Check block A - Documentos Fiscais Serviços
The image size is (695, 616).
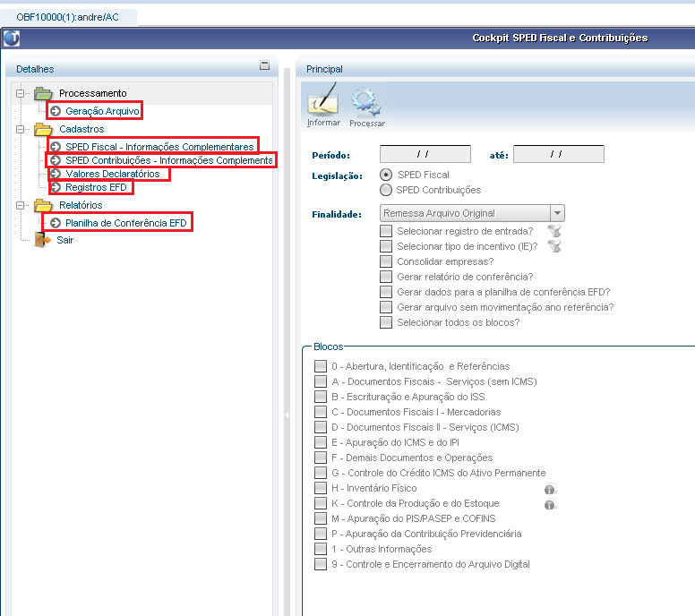click(321, 381)
